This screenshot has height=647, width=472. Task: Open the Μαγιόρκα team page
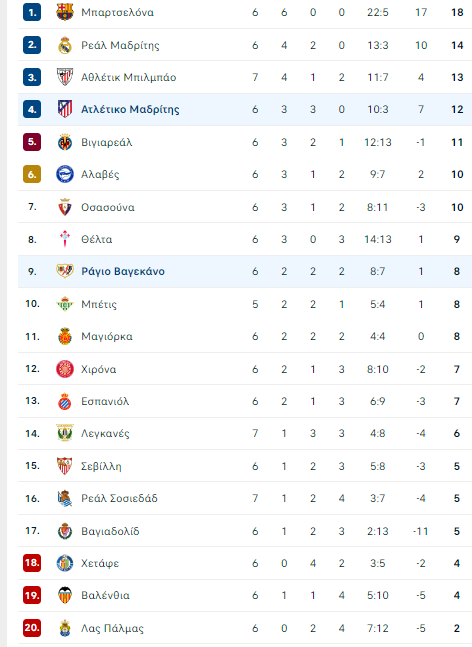107,336
